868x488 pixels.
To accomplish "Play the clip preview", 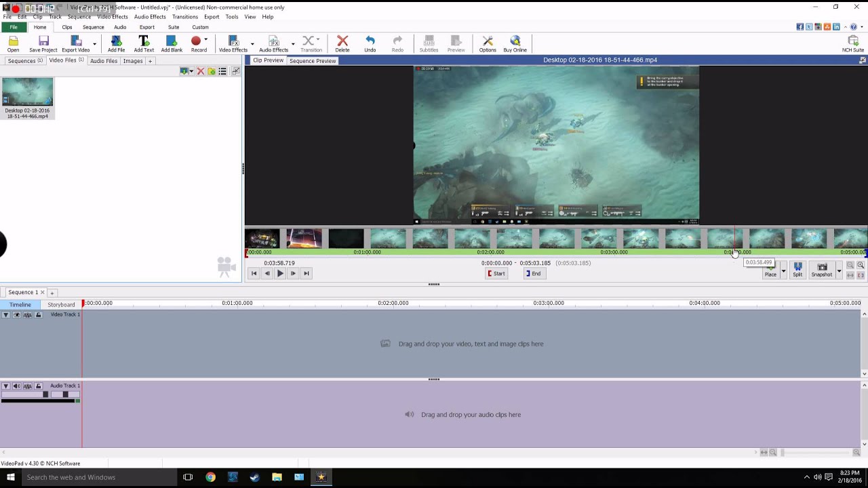I will (x=280, y=273).
